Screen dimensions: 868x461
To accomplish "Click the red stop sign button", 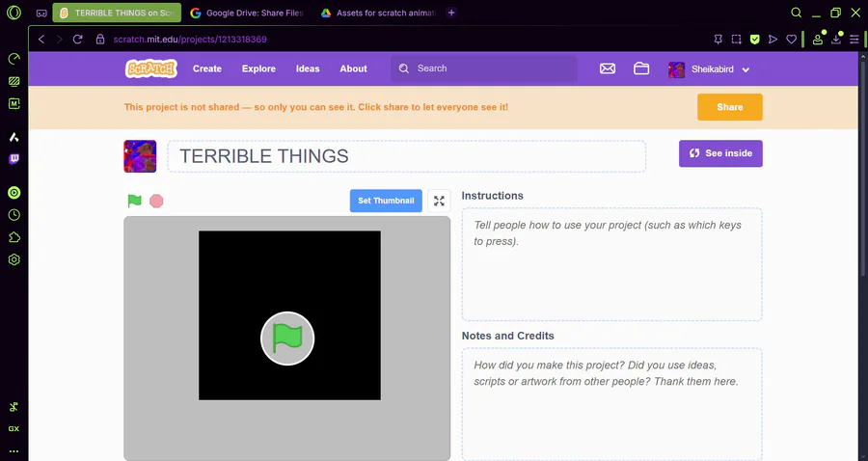I will (x=156, y=201).
